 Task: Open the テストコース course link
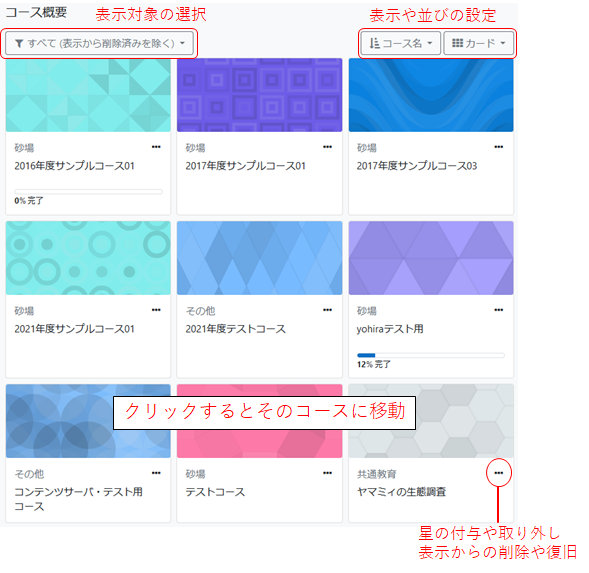215,492
